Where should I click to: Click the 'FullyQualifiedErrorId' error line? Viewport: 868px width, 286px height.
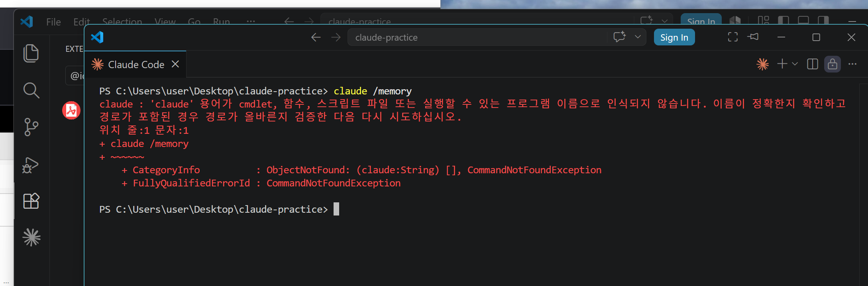pyautogui.click(x=261, y=183)
